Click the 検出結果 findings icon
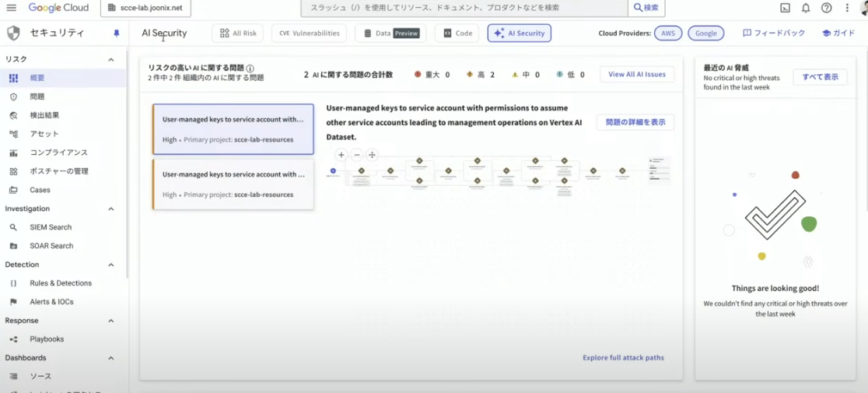This screenshot has width=868, height=393. [13, 116]
